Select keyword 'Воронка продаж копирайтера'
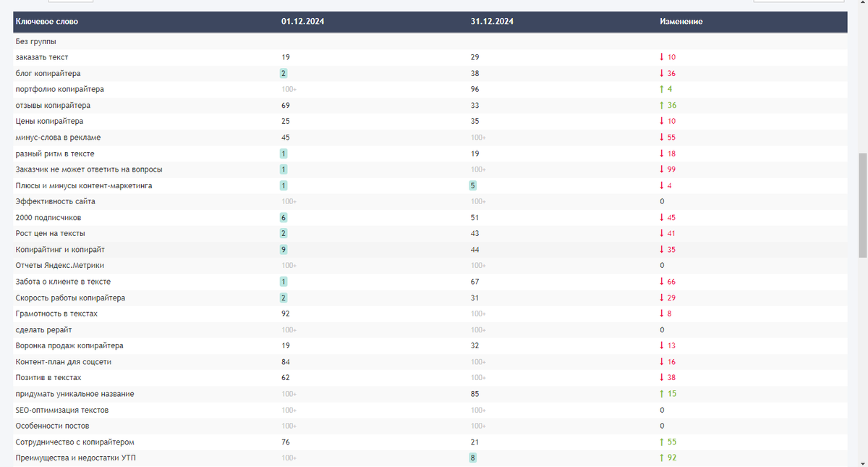 point(69,345)
